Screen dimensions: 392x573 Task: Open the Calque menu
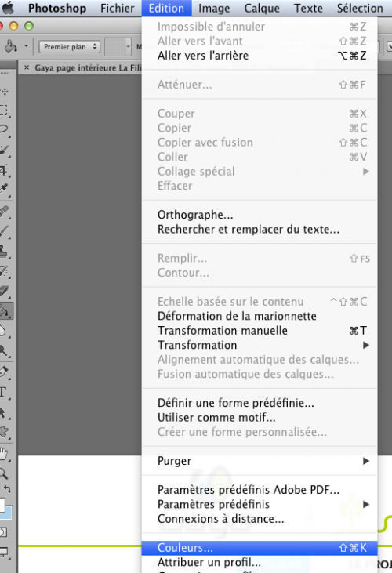tap(262, 8)
